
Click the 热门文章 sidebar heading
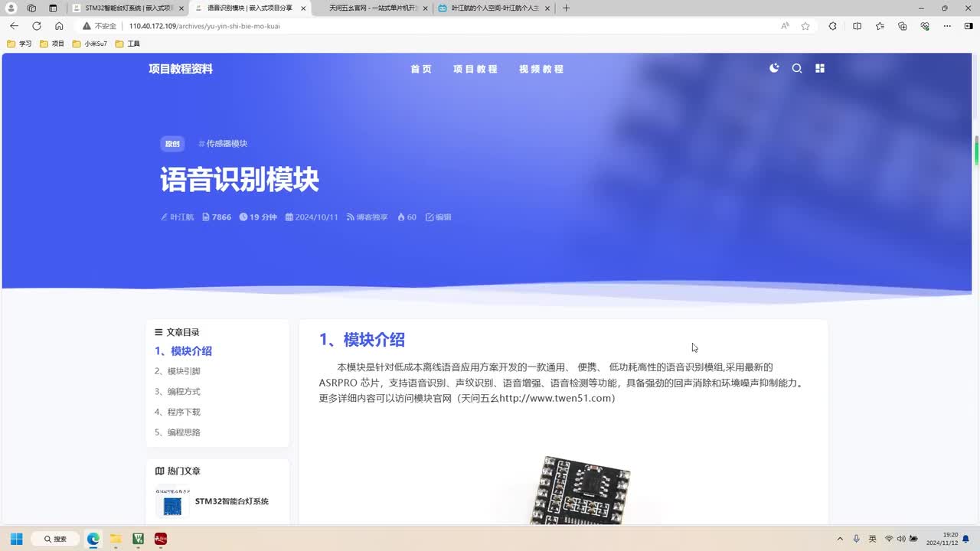(x=178, y=471)
